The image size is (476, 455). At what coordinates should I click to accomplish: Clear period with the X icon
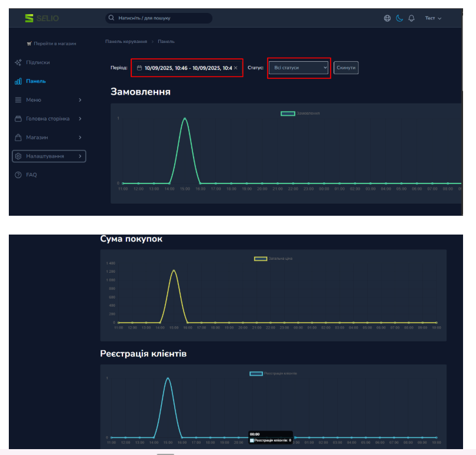point(235,68)
